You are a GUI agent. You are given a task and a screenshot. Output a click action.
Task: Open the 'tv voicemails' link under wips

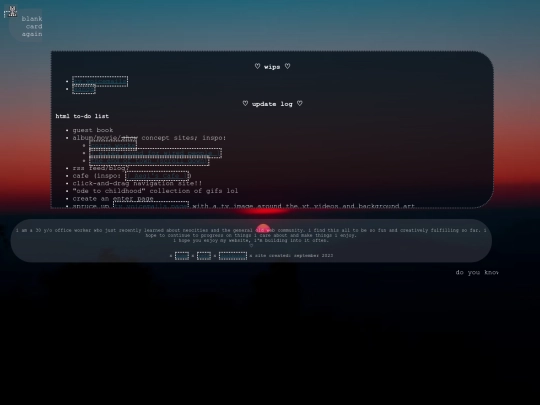pos(100,82)
